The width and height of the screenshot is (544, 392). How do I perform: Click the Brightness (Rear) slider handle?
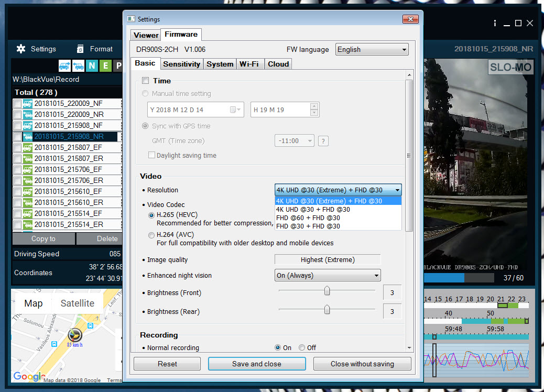tap(327, 309)
